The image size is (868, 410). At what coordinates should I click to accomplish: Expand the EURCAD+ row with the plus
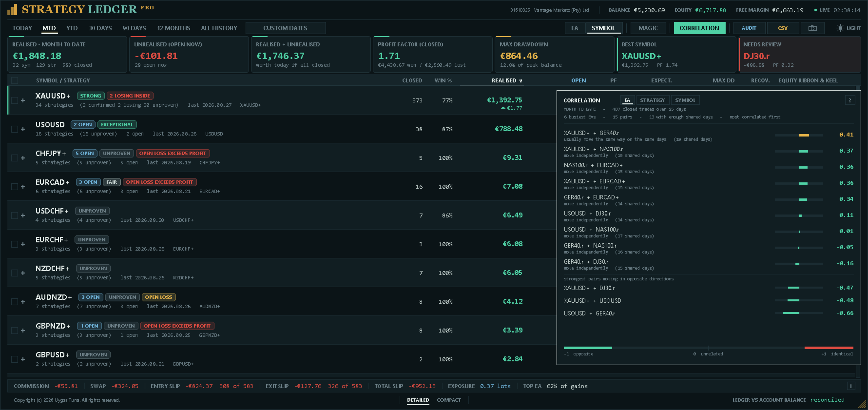(23, 187)
